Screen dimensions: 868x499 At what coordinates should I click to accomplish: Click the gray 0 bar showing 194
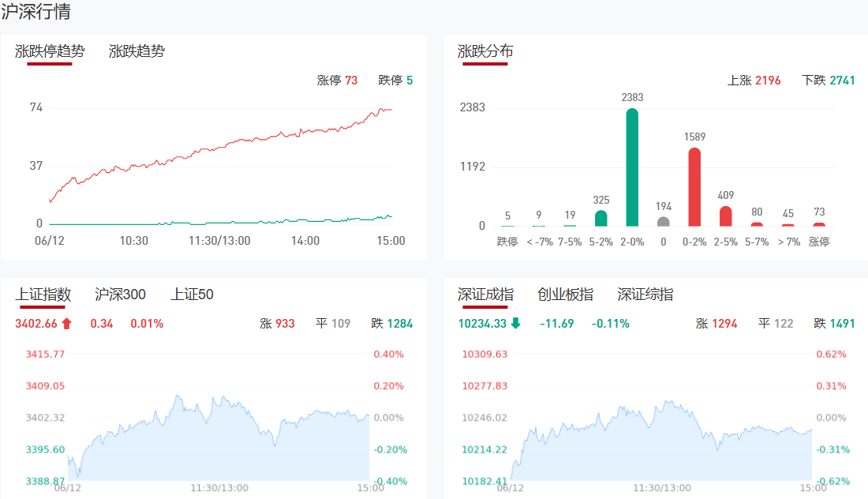click(664, 221)
